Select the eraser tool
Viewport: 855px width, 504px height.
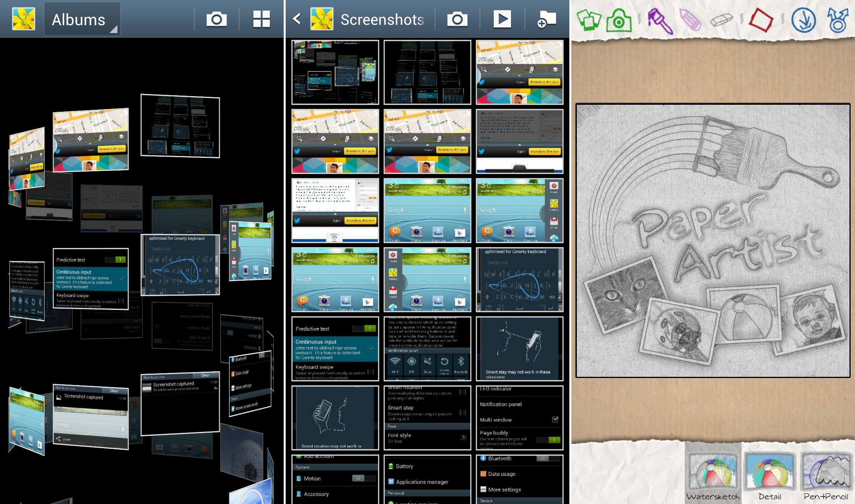[x=721, y=20]
